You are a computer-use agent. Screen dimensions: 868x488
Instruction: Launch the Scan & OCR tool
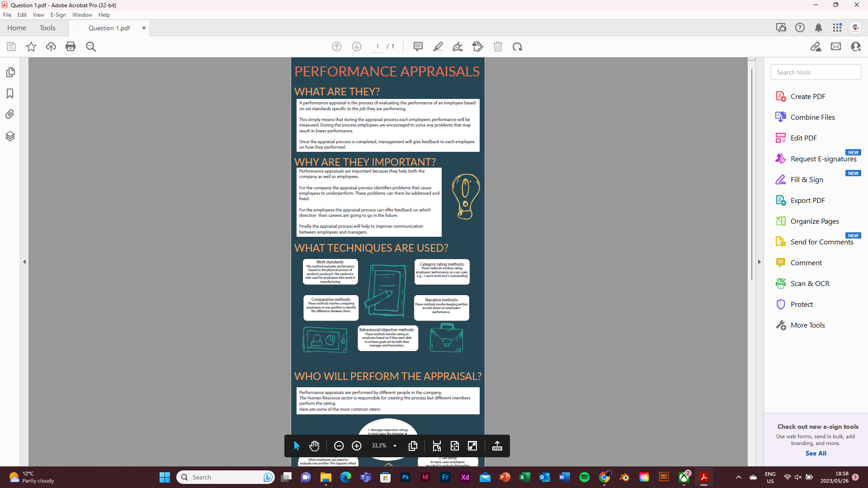(809, 283)
